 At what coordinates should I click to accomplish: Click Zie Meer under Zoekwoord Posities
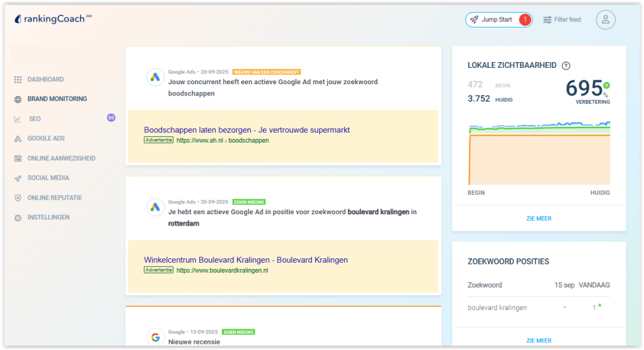tap(538, 341)
